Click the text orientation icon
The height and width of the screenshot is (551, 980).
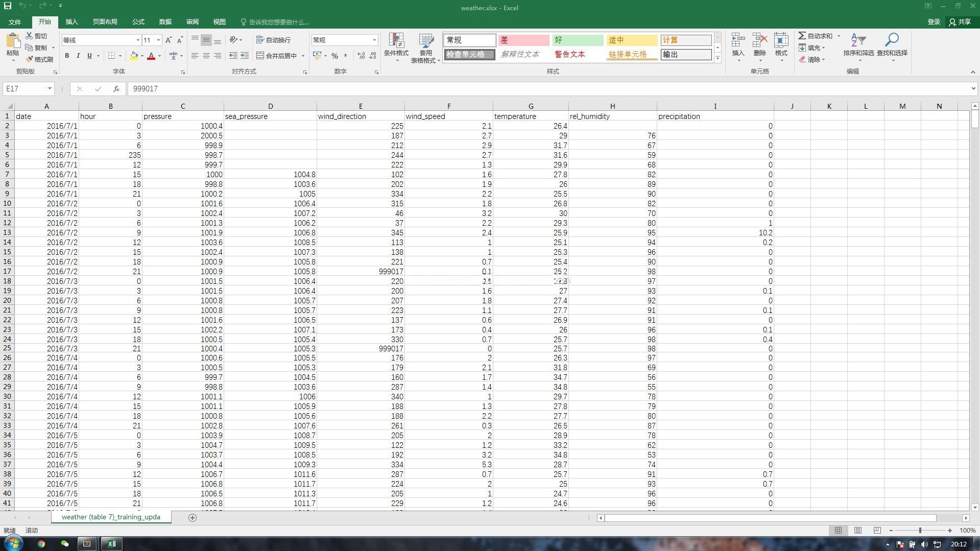(233, 40)
